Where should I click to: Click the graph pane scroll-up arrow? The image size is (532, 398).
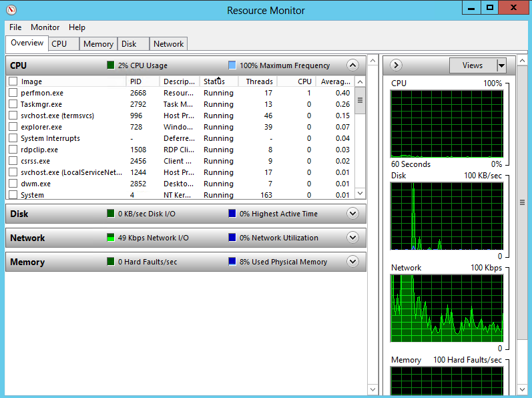pyautogui.click(x=522, y=61)
